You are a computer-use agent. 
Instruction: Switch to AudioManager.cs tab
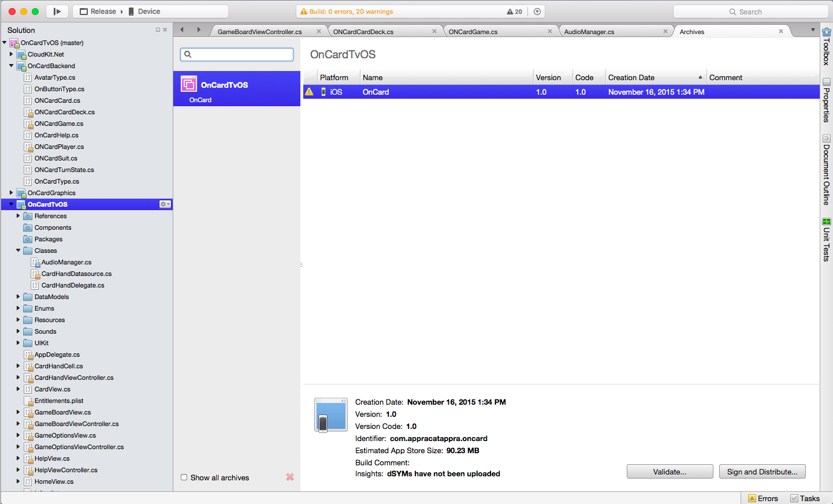coord(589,32)
